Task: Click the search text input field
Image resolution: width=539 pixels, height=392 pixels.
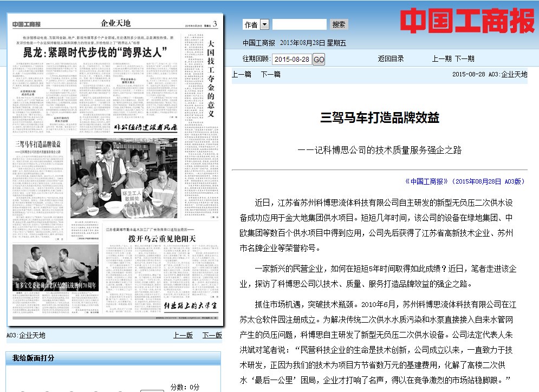Action: click(x=299, y=24)
